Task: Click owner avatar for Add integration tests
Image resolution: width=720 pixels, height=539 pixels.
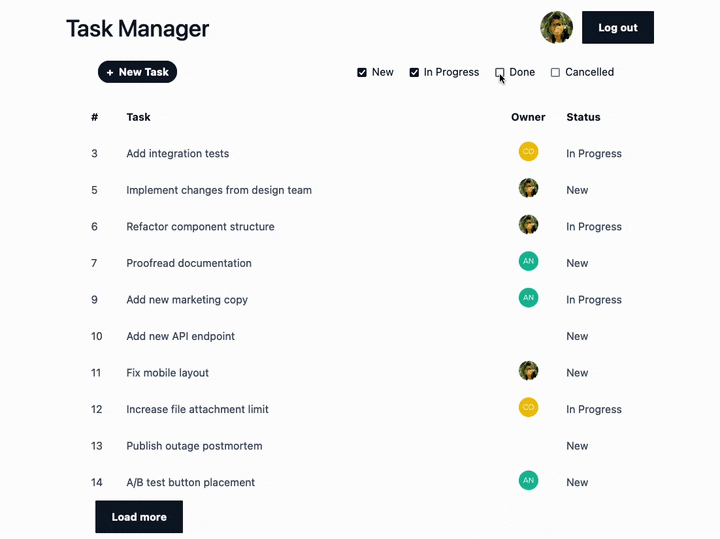Action: [528, 152]
